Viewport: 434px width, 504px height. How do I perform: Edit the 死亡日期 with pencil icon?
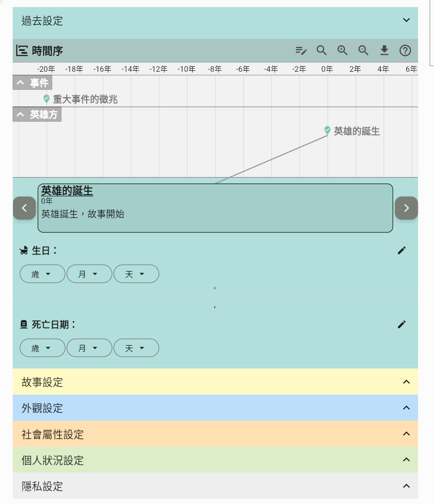point(402,324)
